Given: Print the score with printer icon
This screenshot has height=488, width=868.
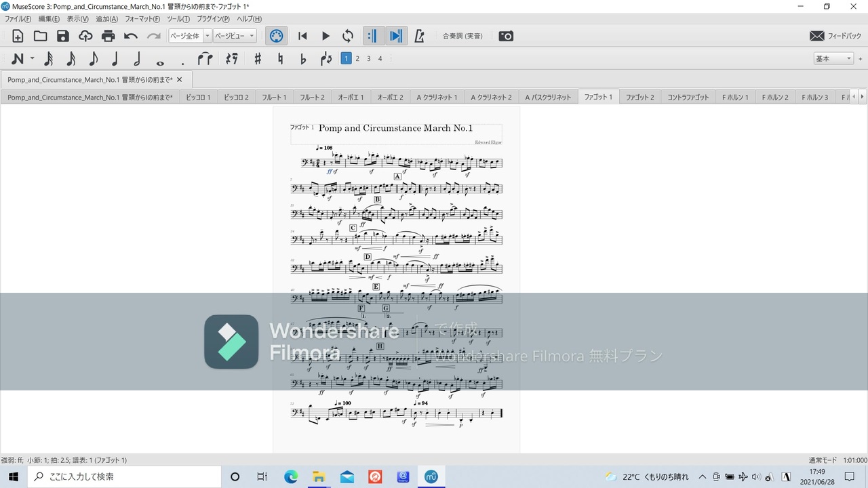Looking at the screenshot, I should [x=108, y=36].
